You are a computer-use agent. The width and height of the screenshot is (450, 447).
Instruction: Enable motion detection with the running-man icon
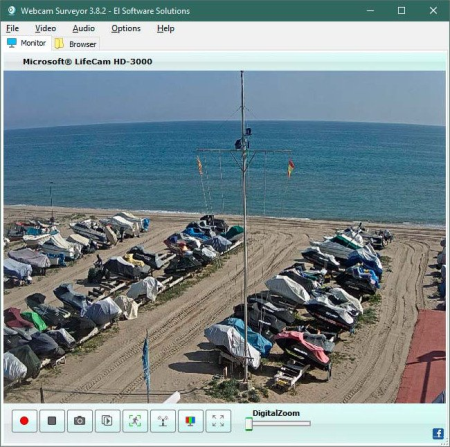135,421
